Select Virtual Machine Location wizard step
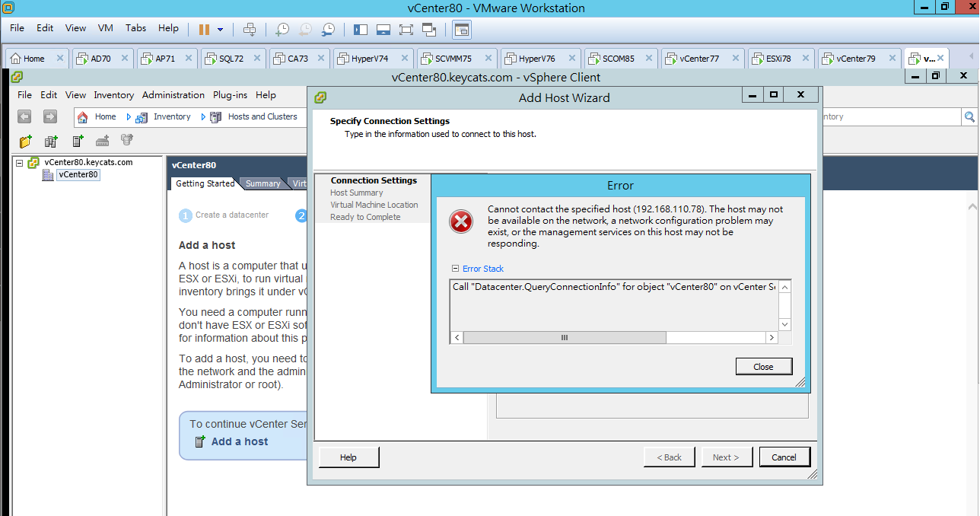The image size is (980, 516). (374, 205)
